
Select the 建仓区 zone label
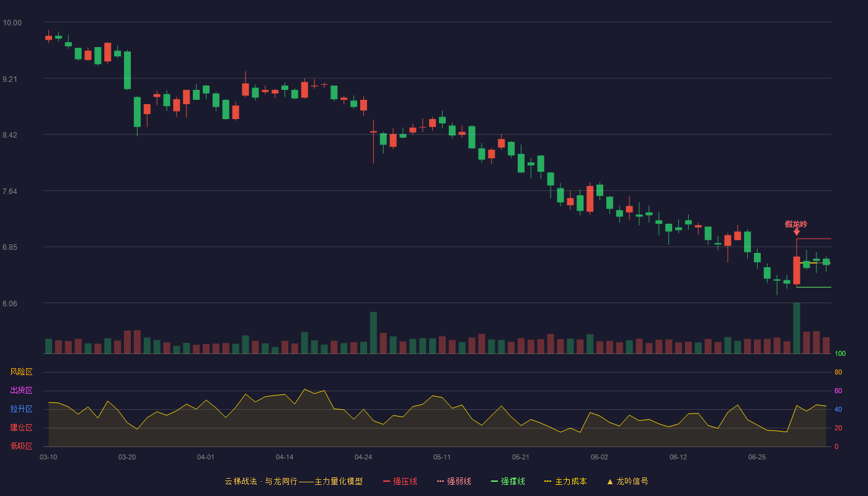click(x=21, y=428)
